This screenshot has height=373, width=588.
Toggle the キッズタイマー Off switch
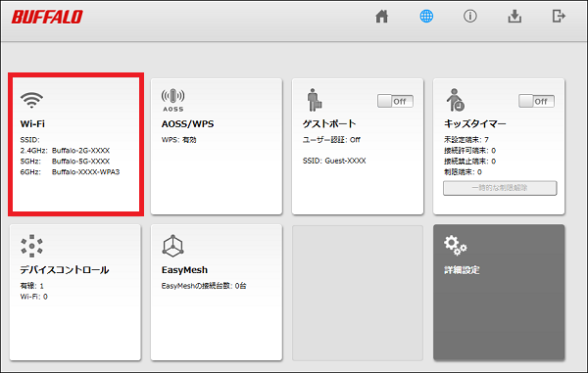tap(537, 101)
